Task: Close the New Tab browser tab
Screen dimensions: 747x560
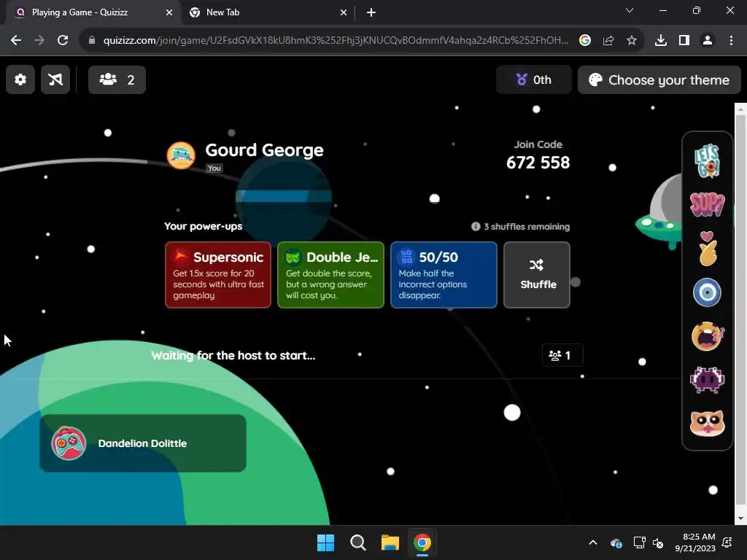Action: tap(344, 12)
